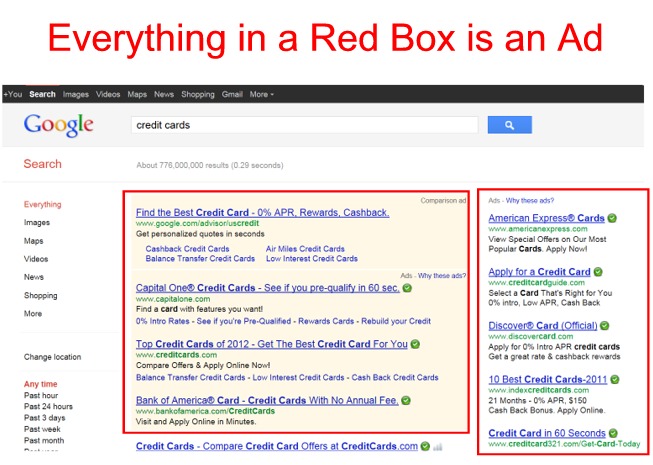
Task: Click green checkmark beside Credit Card in 60 Seconds
Action: [613, 433]
